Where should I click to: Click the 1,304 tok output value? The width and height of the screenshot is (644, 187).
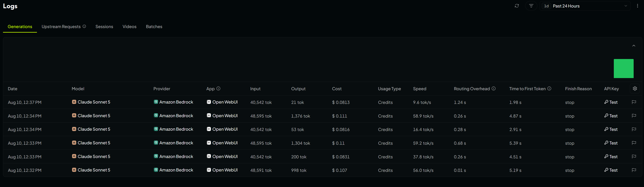pos(301,143)
